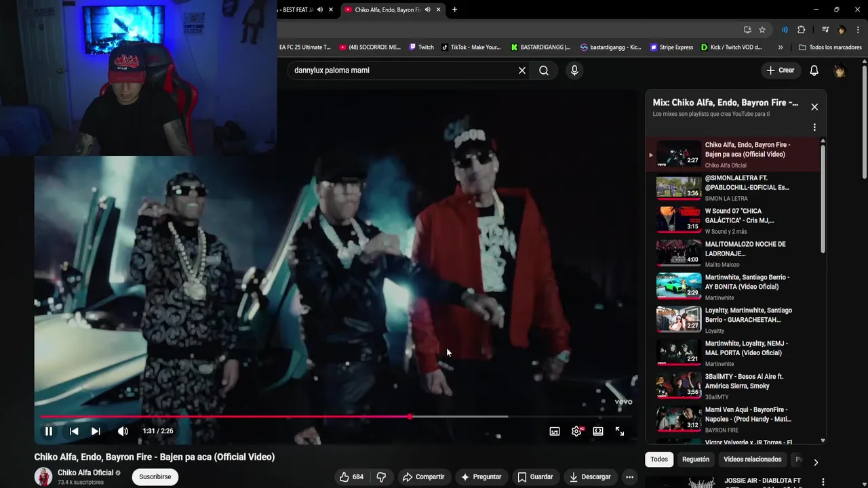
Task: Open the Crear menu
Action: coord(781,70)
